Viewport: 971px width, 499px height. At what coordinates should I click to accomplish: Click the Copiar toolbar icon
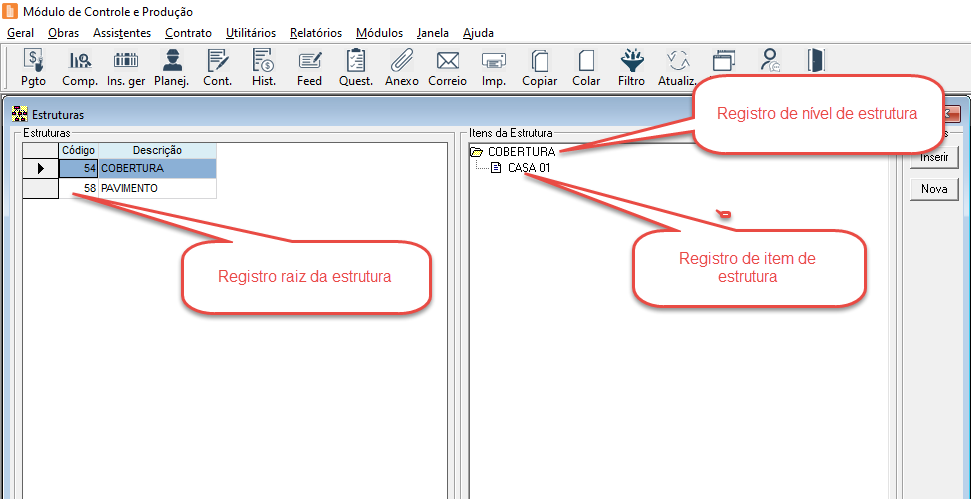[x=540, y=67]
